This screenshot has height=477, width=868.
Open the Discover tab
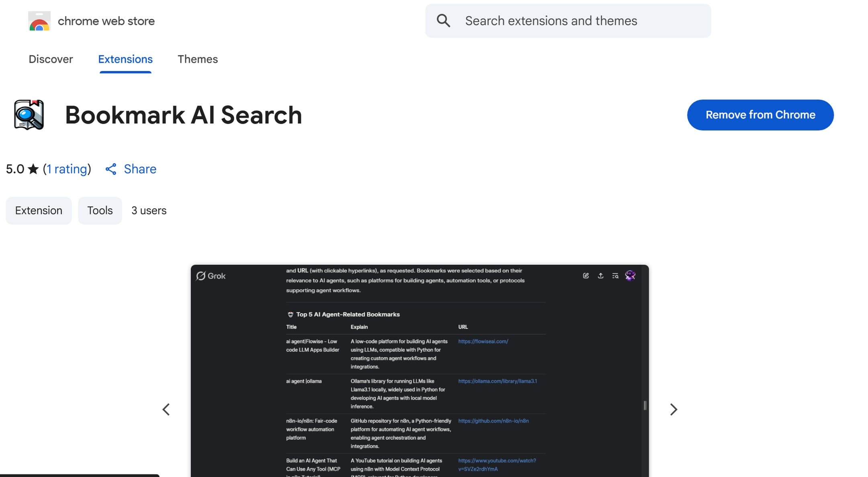[51, 59]
